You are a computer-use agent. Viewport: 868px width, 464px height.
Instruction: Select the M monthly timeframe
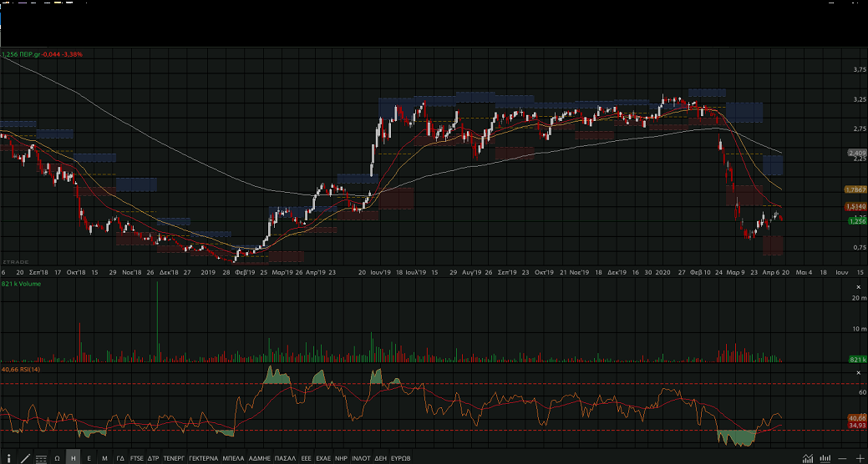104,458
